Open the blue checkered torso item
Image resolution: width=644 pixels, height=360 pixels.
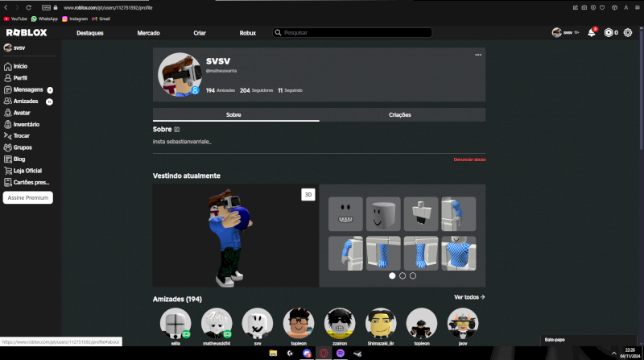pos(459,253)
